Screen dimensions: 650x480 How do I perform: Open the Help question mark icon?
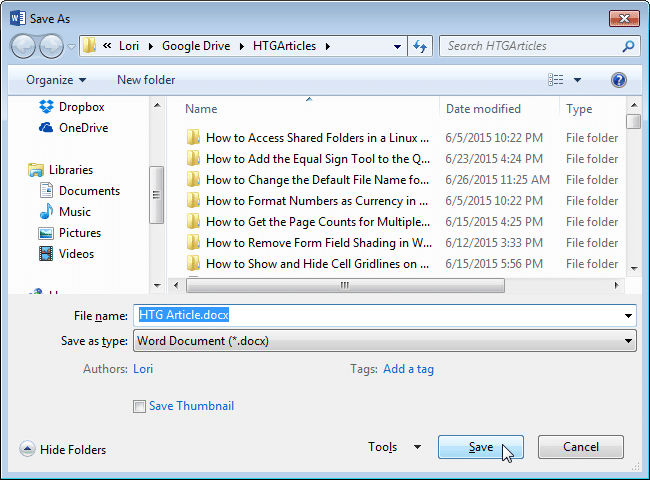pos(618,80)
